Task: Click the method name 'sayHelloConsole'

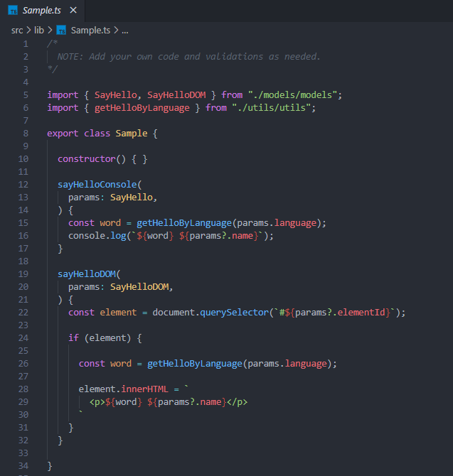Action: click(x=97, y=185)
